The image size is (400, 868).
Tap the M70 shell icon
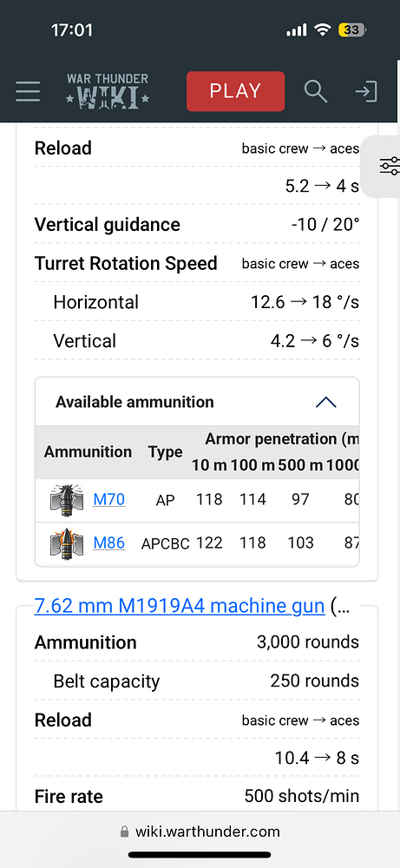pyautogui.click(x=66, y=501)
